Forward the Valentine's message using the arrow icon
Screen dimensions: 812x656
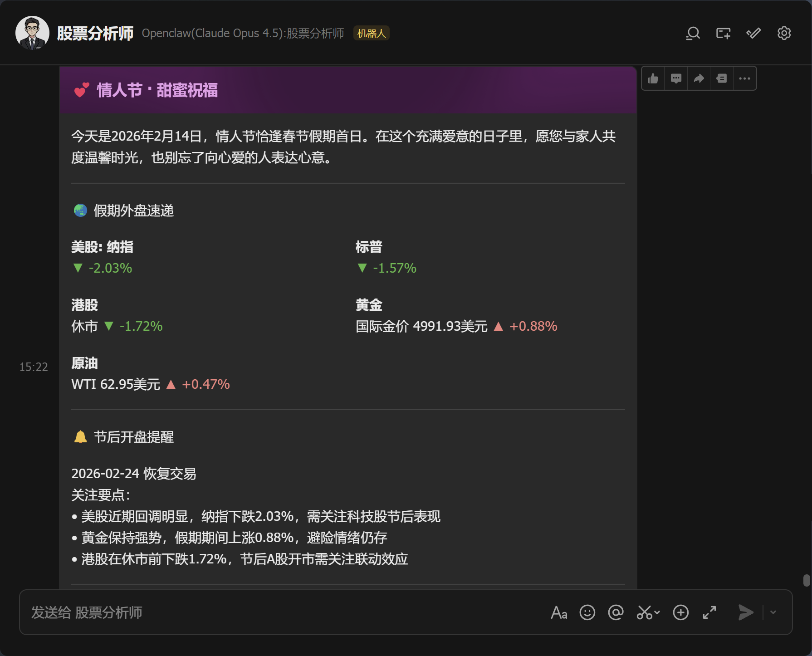pyautogui.click(x=699, y=78)
